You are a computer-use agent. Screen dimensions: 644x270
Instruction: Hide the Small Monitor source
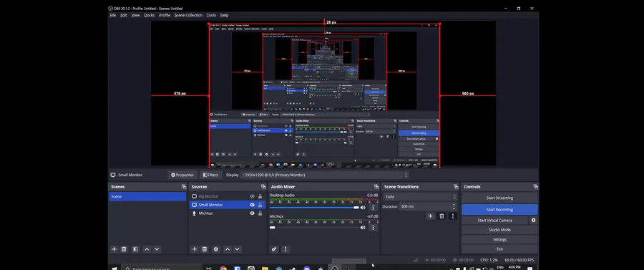(x=252, y=205)
